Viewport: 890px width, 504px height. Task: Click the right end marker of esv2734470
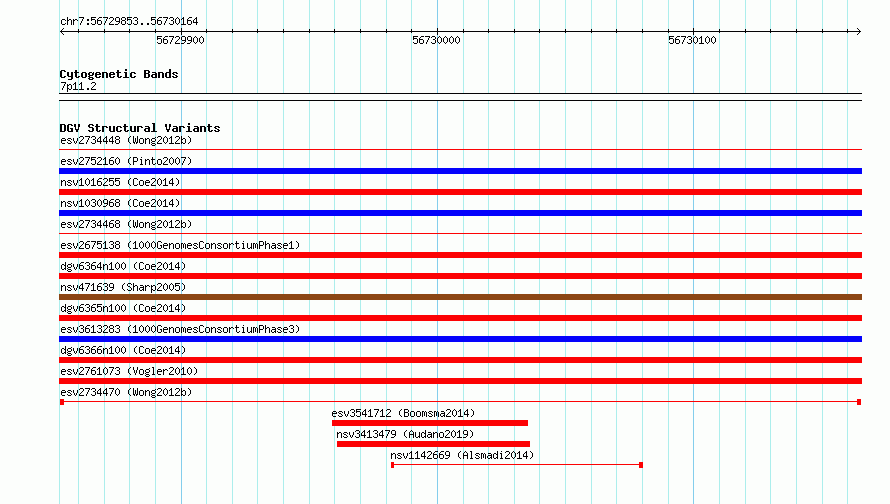tap(859, 402)
